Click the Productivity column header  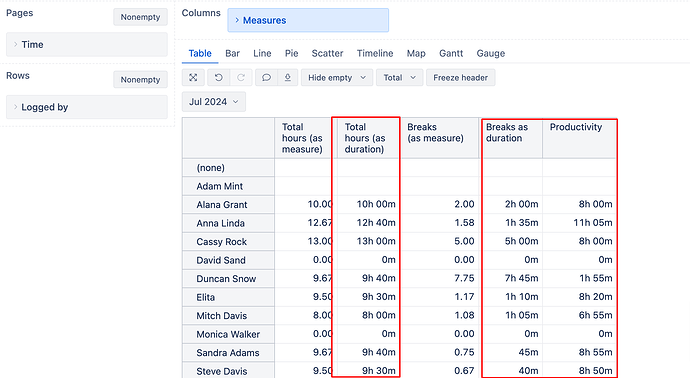tap(580, 138)
